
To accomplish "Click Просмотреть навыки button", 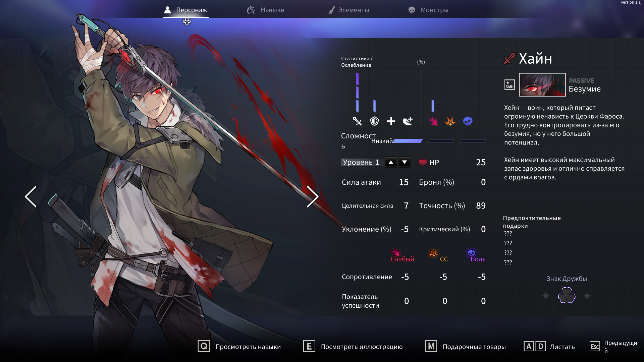I will click(239, 347).
